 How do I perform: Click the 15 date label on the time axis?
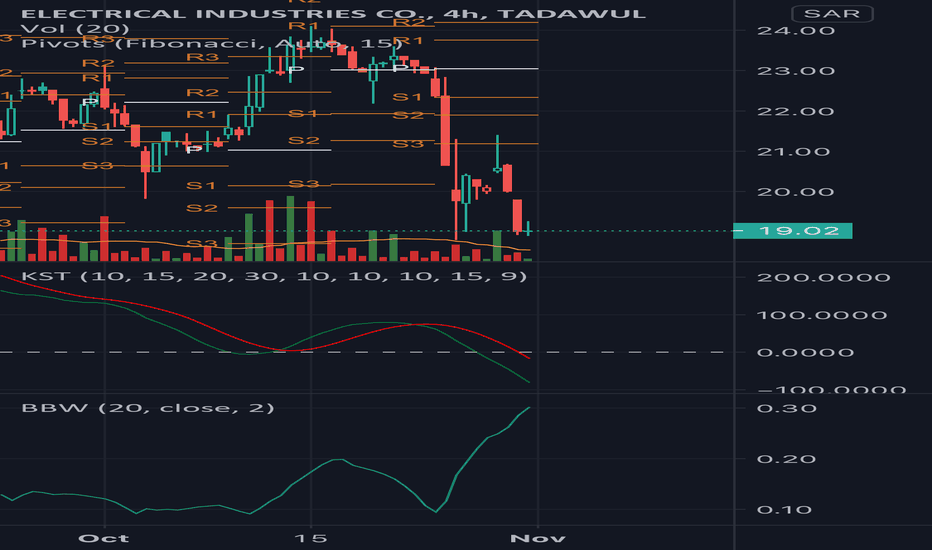coord(311,539)
